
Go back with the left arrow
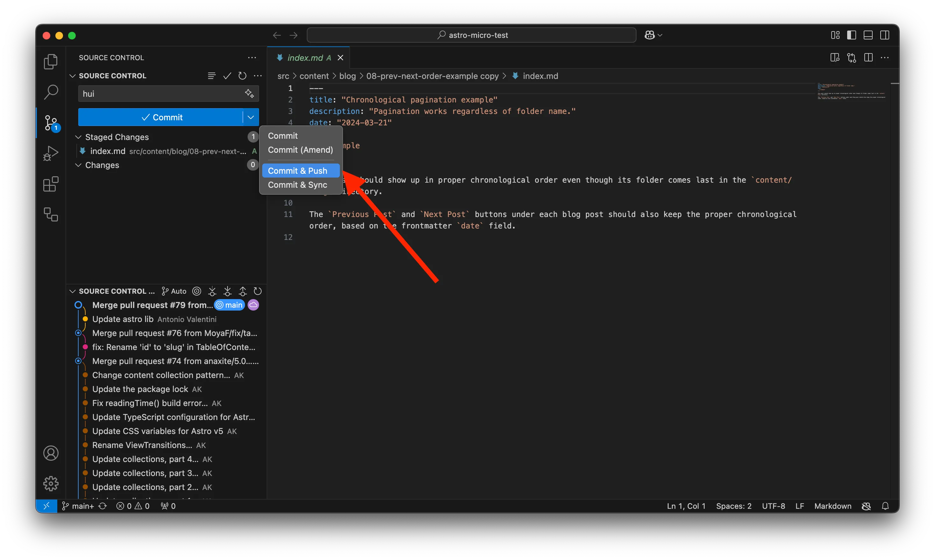point(277,35)
